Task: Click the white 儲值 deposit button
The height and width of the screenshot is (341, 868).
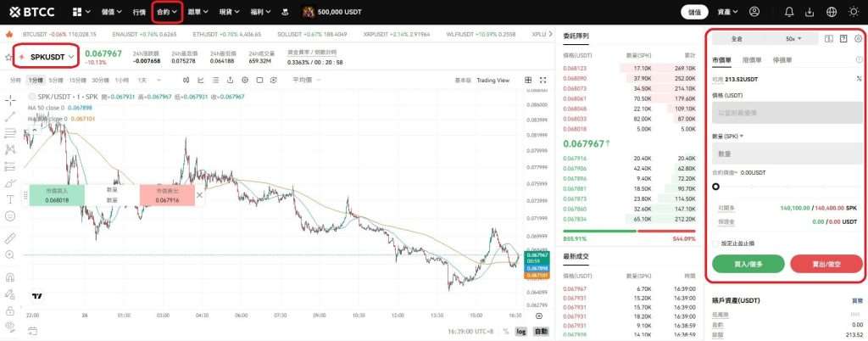Action: click(x=694, y=12)
